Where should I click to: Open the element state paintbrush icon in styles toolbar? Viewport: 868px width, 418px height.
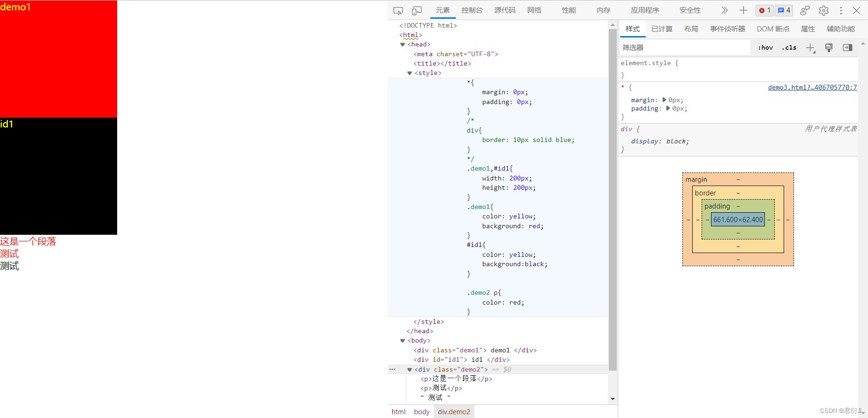click(x=829, y=48)
